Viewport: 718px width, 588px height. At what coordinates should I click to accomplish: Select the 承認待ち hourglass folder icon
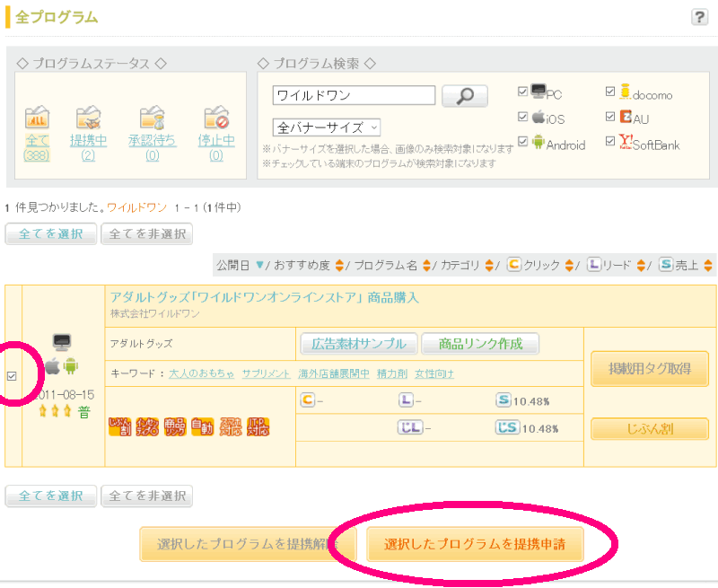pyautogui.click(x=152, y=118)
